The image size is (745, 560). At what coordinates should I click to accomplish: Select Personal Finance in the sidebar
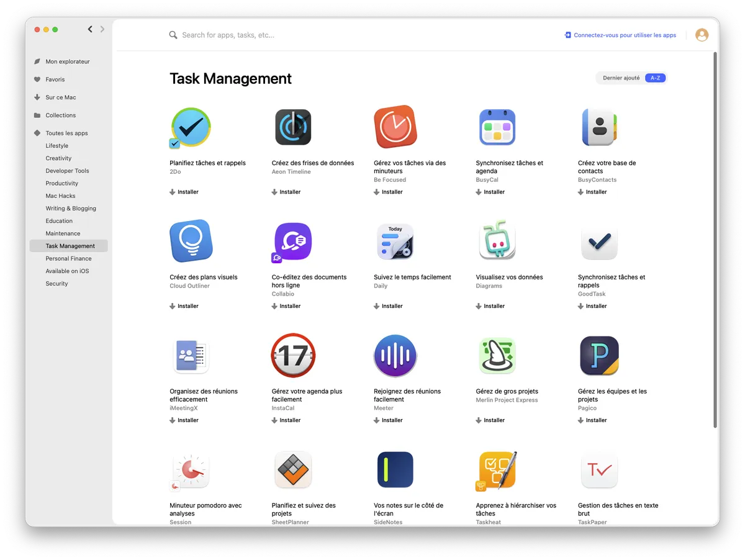pyautogui.click(x=68, y=259)
